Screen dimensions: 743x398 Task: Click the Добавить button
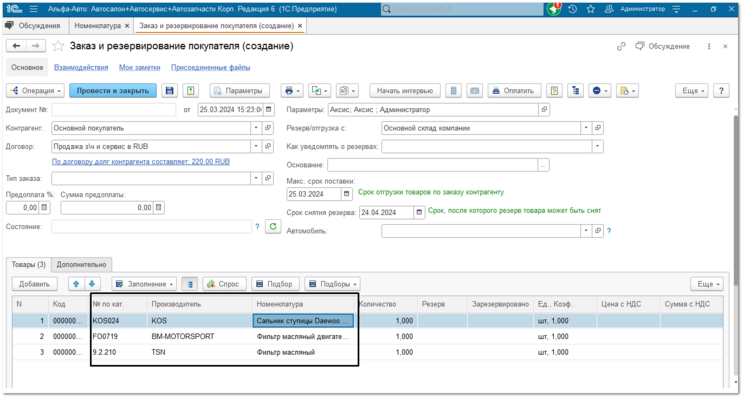click(35, 284)
